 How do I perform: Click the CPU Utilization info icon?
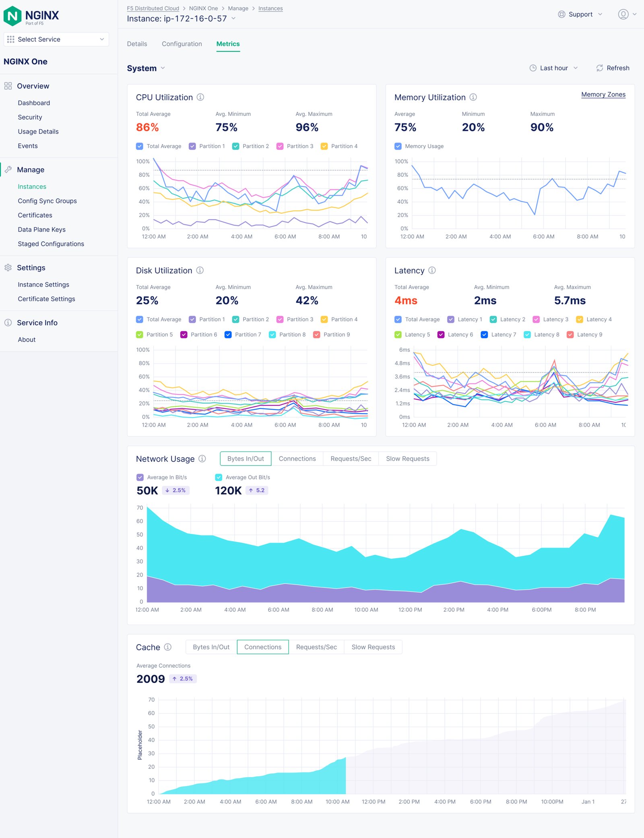200,97
